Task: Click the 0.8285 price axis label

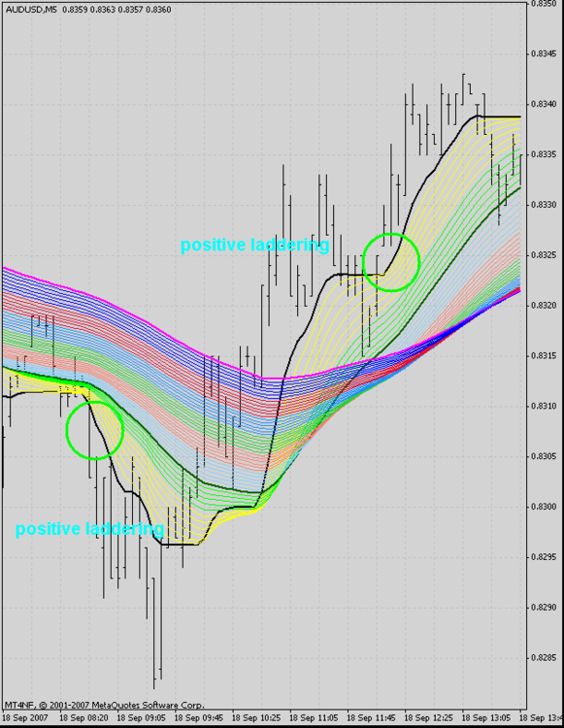Action: coord(544,657)
